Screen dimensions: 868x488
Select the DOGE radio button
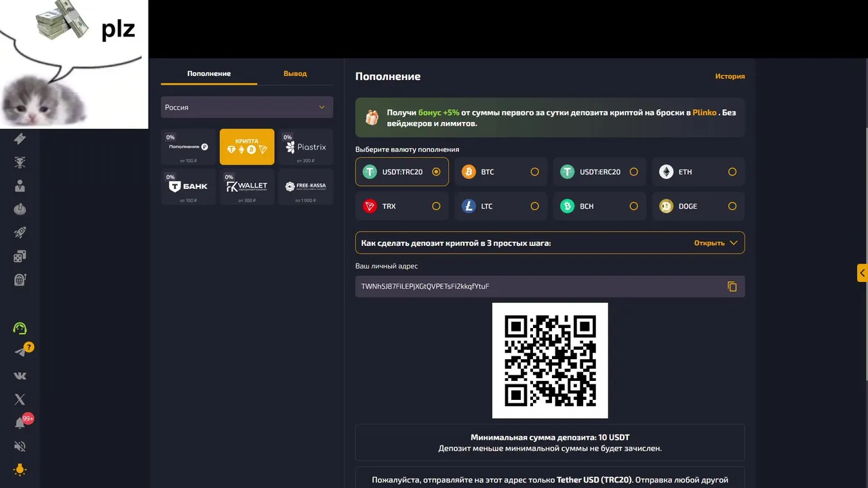point(732,206)
